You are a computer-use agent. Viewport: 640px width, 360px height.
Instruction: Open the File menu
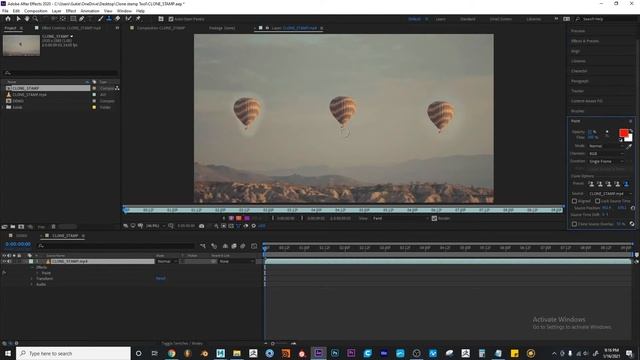point(5,11)
